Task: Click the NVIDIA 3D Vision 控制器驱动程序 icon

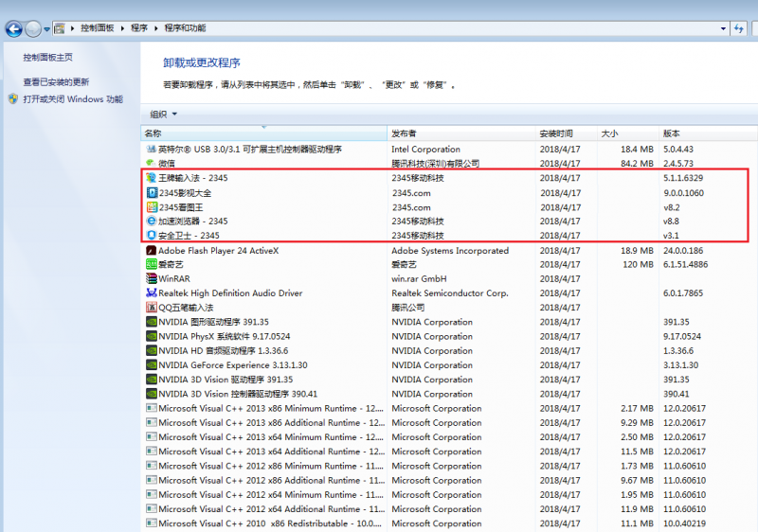Action: 152,394
